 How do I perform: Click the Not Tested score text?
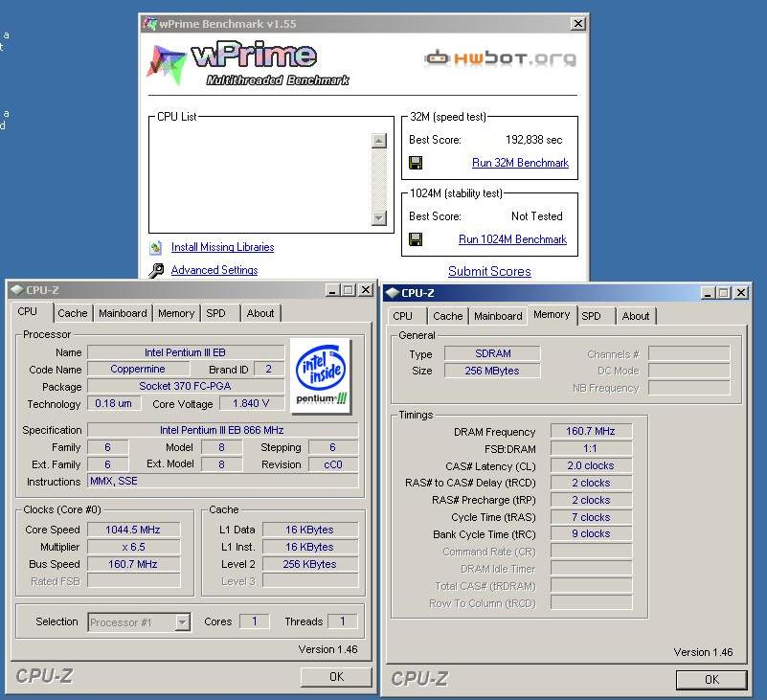tap(536, 216)
